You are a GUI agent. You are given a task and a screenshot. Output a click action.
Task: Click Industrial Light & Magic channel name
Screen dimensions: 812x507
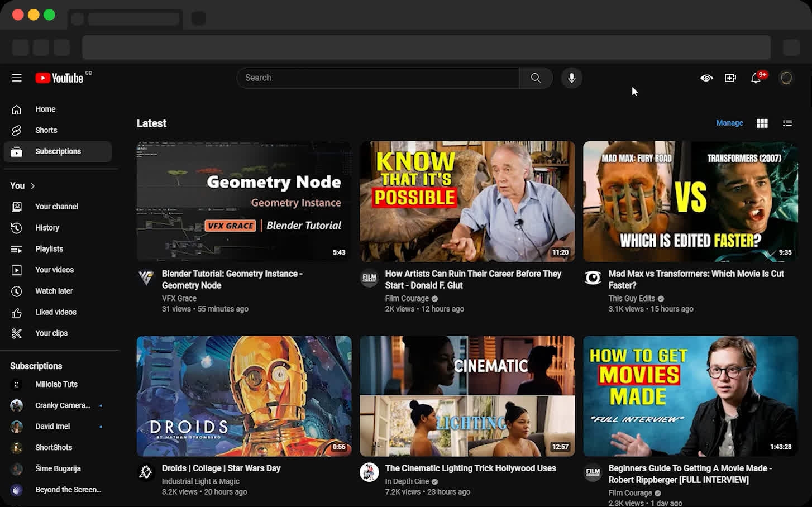click(200, 481)
